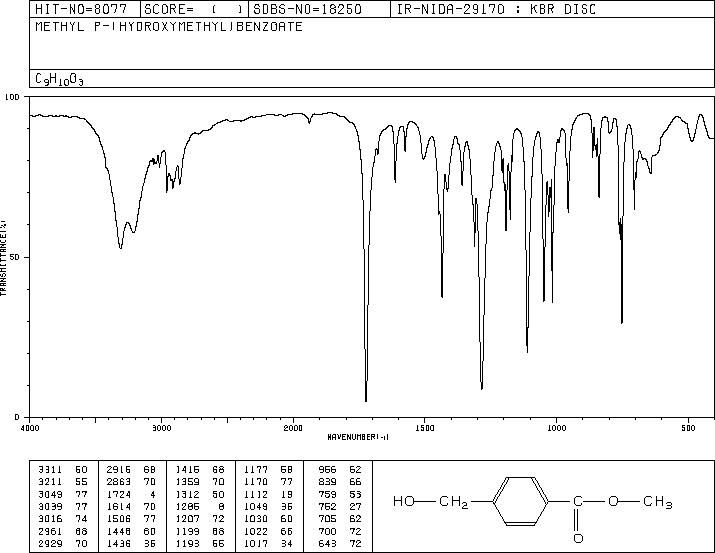Click the 3049 entry in peak table
The height and width of the screenshot is (553, 715).
coord(50,494)
